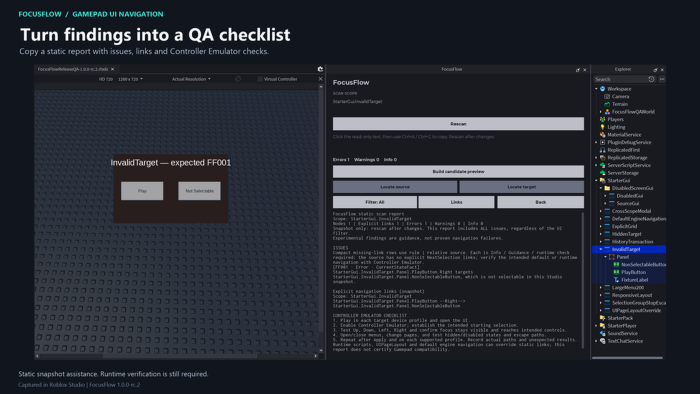
Task: Click the Rescan button
Action: [x=458, y=124]
